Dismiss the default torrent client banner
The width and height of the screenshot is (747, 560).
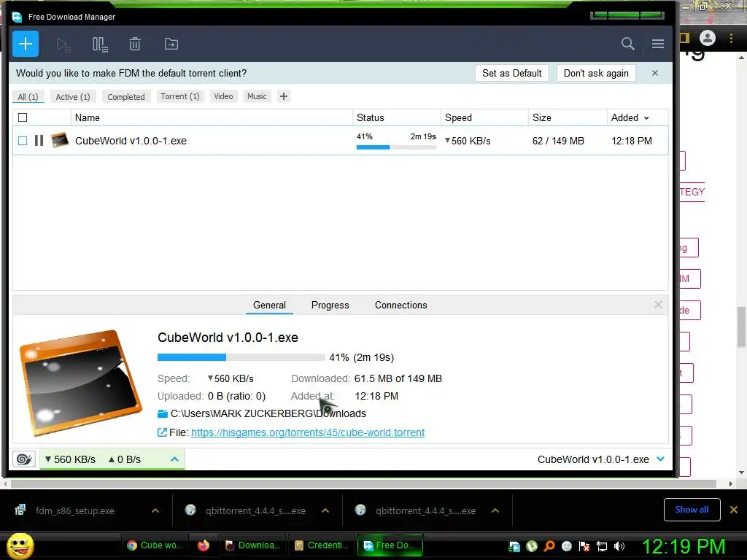point(654,73)
